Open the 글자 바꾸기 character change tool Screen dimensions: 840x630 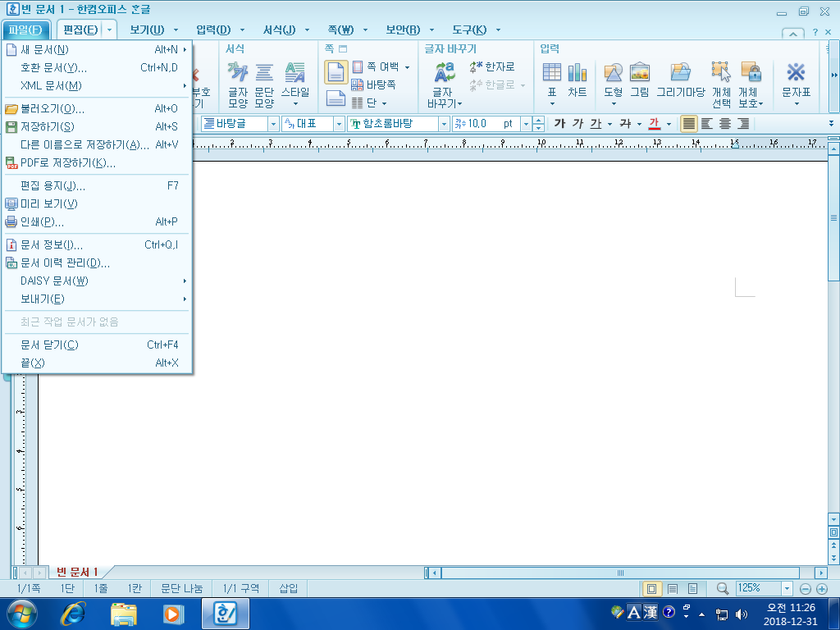445,84
